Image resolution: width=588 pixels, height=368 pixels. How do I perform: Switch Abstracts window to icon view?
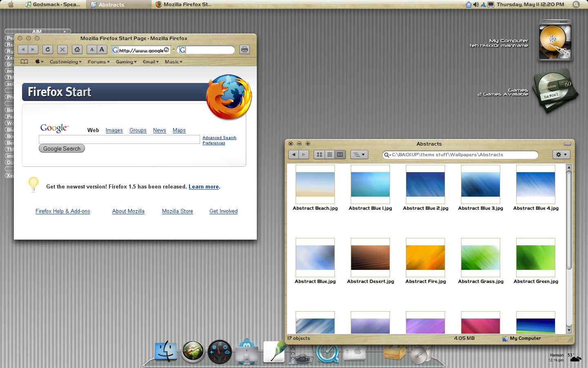point(319,155)
